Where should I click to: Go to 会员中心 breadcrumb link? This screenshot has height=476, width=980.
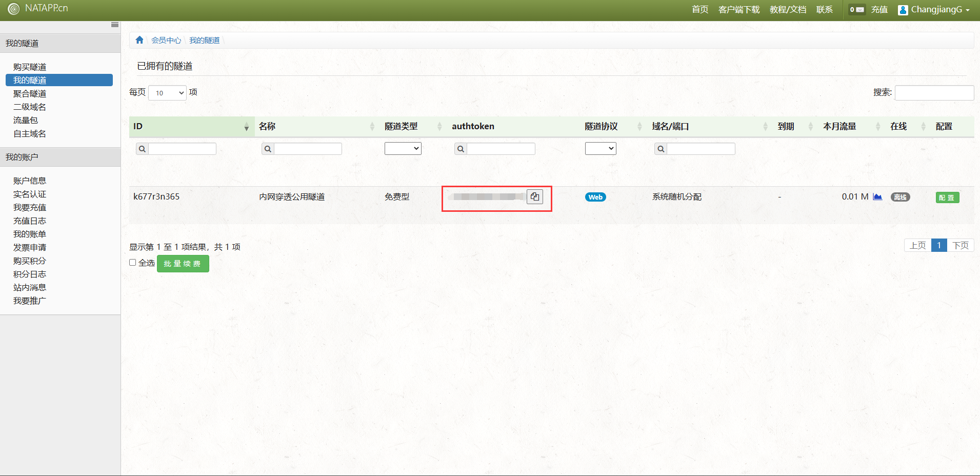click(166, 41)
